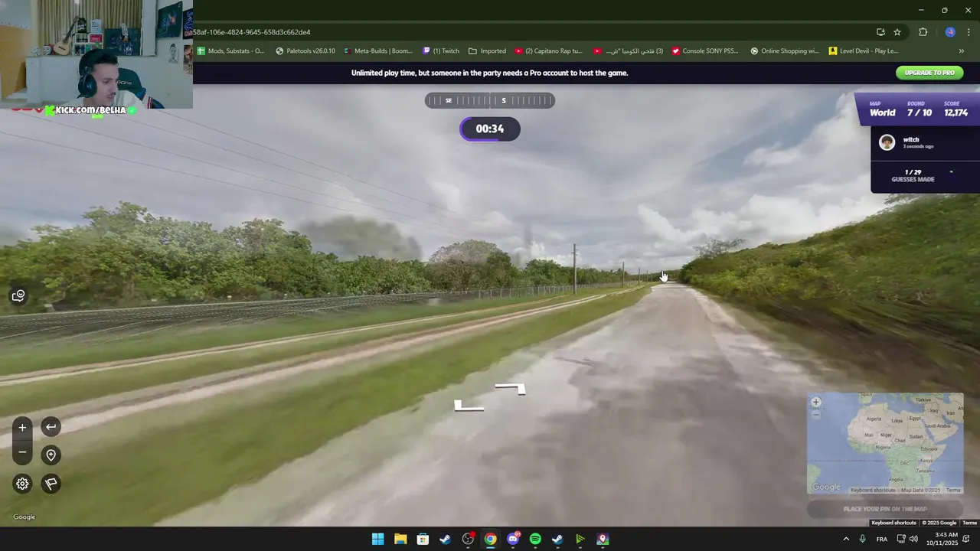This screenshot has width=980, height=551.
Task: Zoom out the street view with minus button
Action: click(x=22, y=452)
